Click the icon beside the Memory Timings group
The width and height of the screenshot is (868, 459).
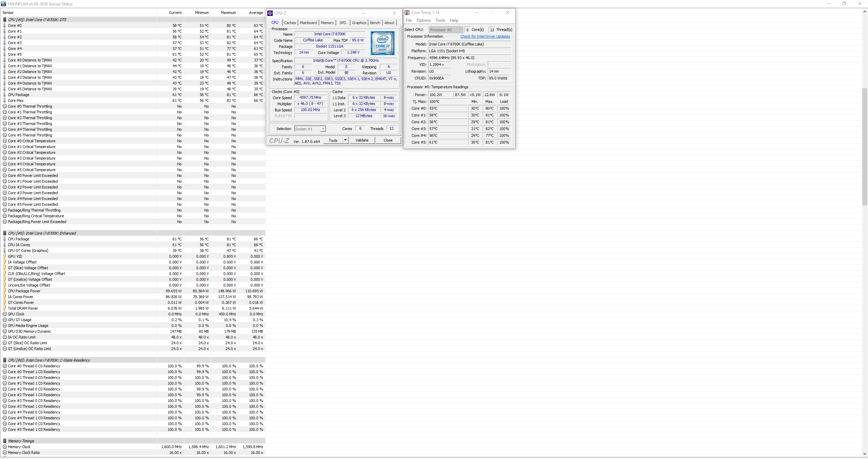(5, 441)
